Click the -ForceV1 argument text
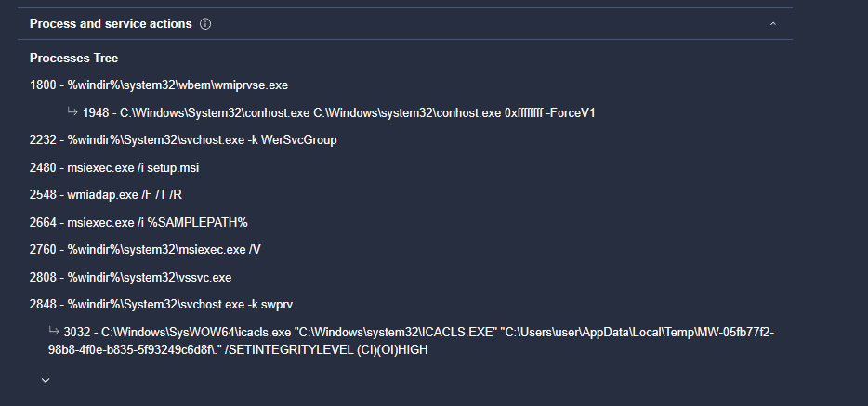The width and height of the screenshot is (868, 406). tap(570, 113)
